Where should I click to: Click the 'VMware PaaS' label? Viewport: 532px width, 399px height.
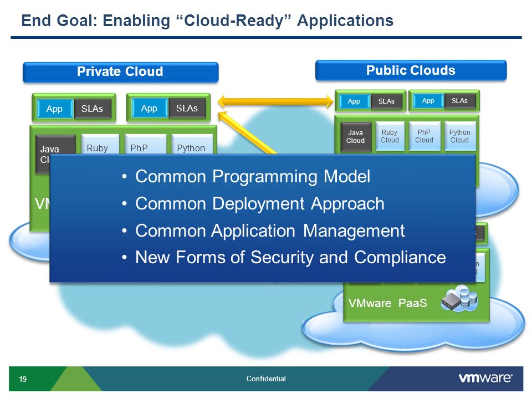coord(387,303)
